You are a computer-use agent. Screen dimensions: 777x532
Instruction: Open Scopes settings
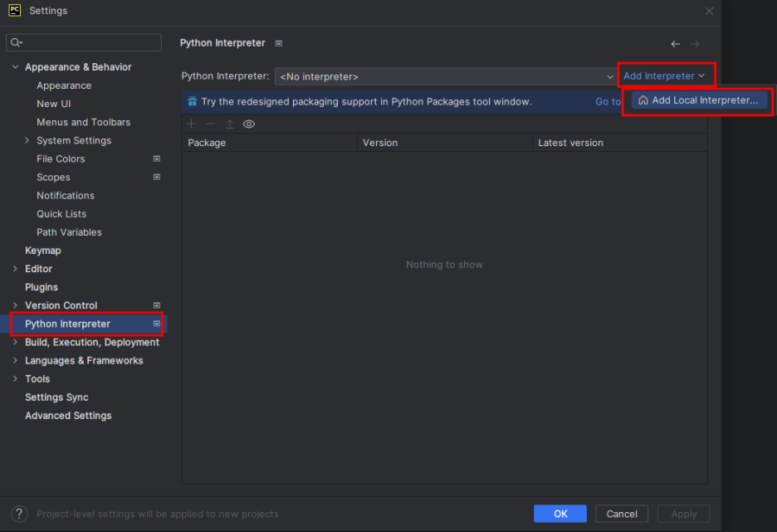pyautogui.click(x=53, y=177)
